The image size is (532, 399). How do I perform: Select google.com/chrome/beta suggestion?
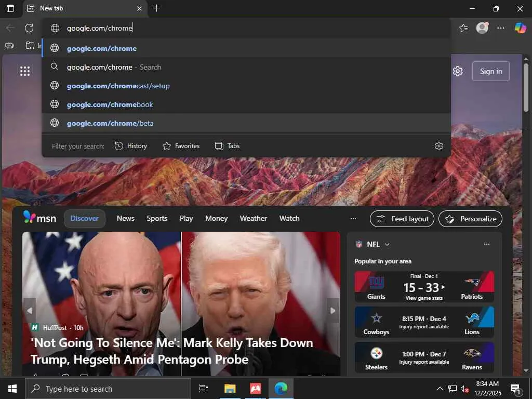coord(246,123)
